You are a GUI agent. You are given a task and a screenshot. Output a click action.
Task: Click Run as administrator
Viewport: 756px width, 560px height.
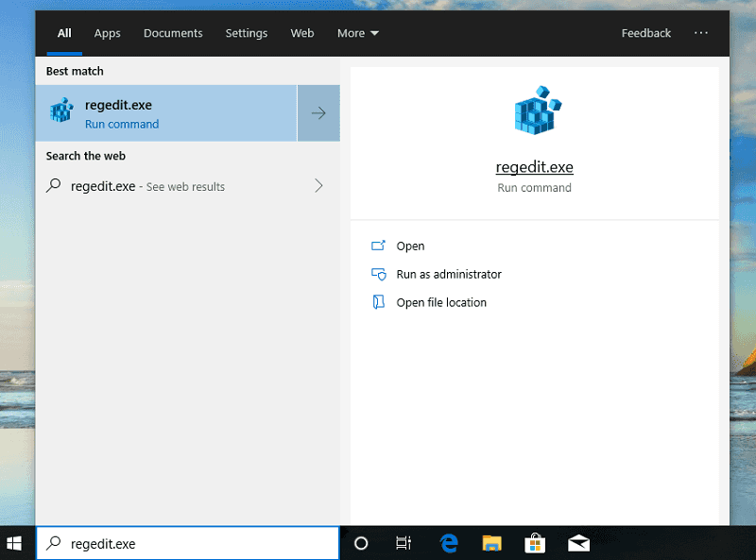pos(448,274)
